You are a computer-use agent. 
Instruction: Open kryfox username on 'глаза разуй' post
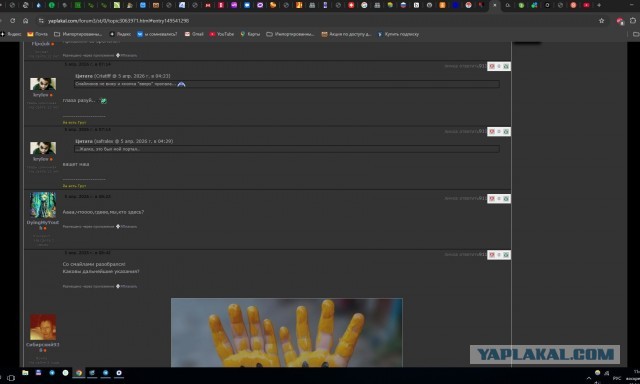41,95
